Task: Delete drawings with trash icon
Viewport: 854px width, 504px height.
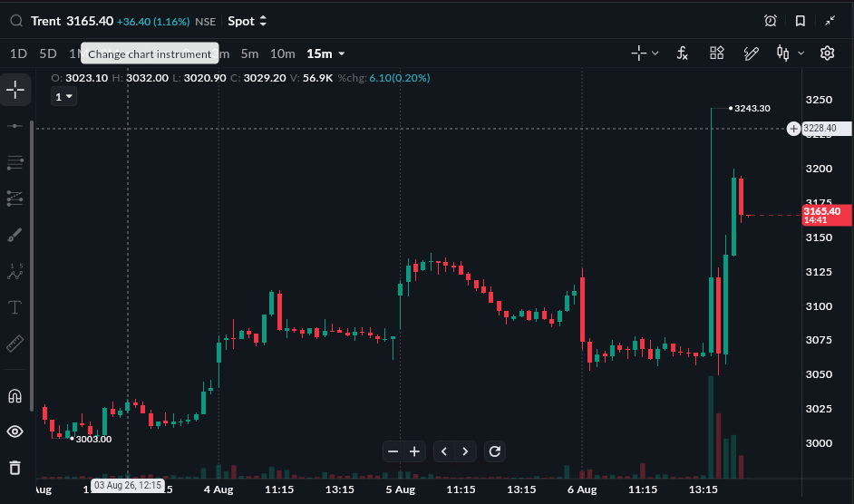Action: pyautogui.click(x=15, y=468)
